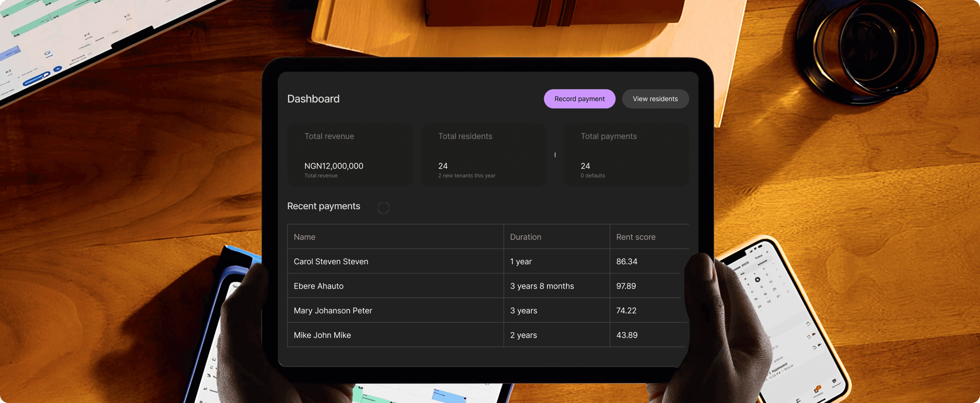Click the circular icon beside Recent payments

pos(383,208)
